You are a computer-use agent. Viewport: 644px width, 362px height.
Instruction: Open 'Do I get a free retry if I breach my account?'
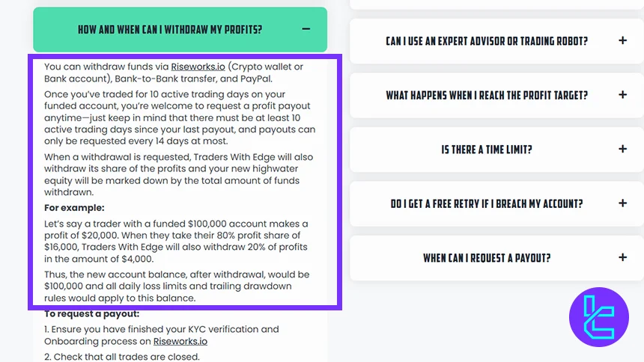(x=487, y=204)
